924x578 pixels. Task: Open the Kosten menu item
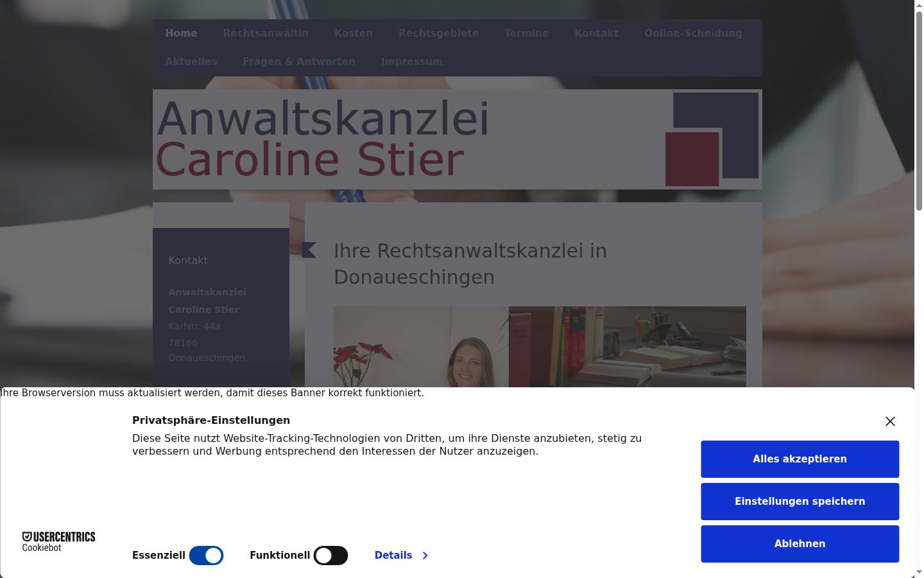click(354, 33)
